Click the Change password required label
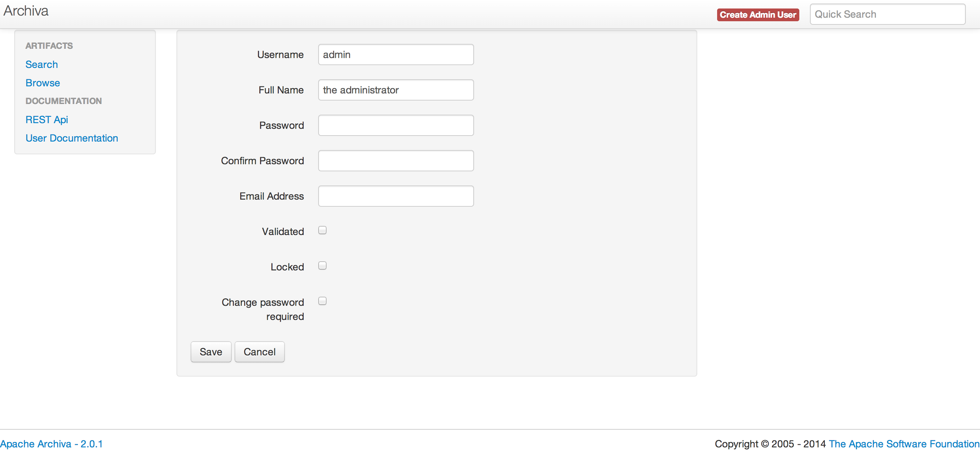Screen dimensions: 980x458 263,309
